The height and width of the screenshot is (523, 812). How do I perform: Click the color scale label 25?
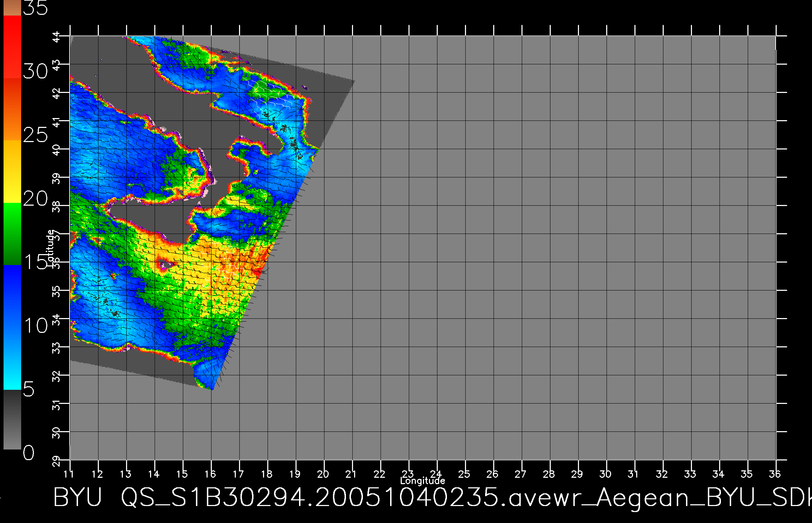click(x=35, y=135)
